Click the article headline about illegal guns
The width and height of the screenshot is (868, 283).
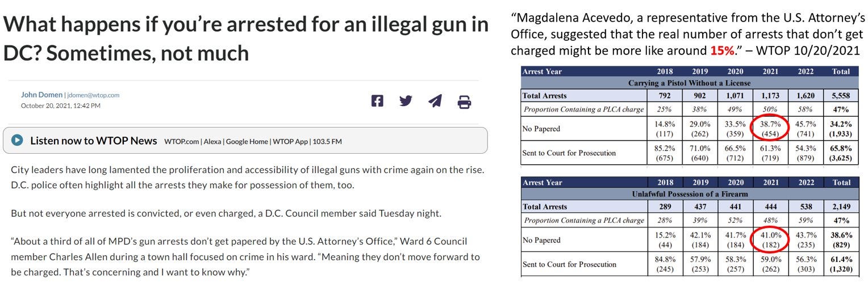[246, 39]
